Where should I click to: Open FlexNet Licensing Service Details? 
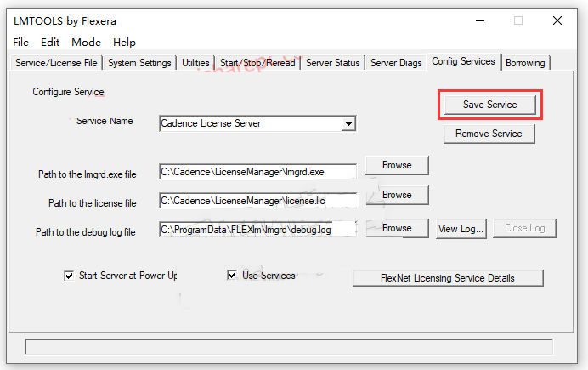point(448,278)
